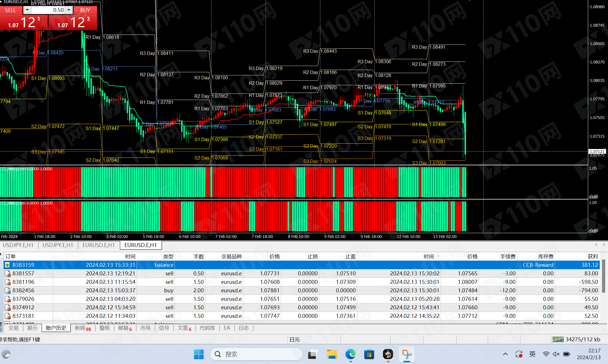Sort by close 时间 column header
The height and width of the screenshot is (364, 608).
[x=429, y=256]
